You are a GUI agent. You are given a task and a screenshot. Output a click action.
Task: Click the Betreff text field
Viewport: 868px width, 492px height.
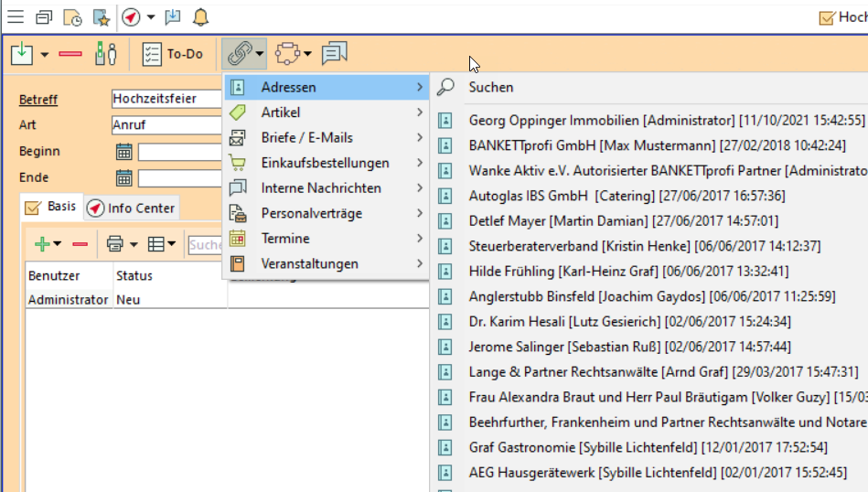tap(166, 99)
